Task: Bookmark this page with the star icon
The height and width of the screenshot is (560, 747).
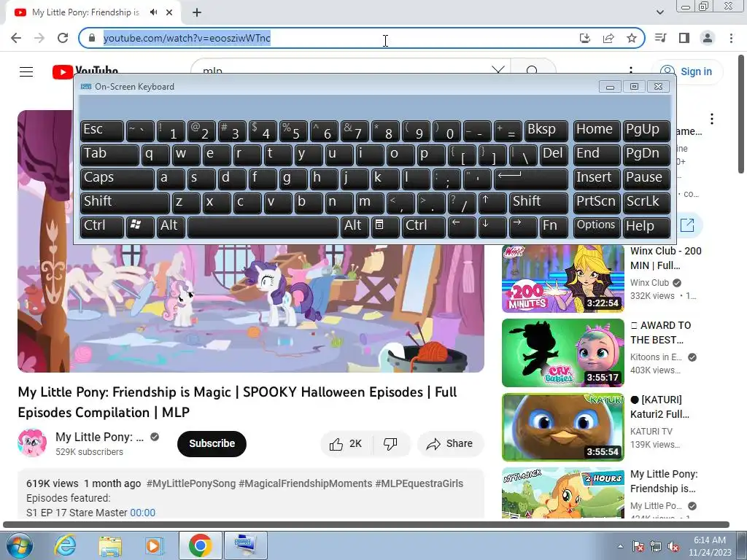Action: (x=632, y=38)
